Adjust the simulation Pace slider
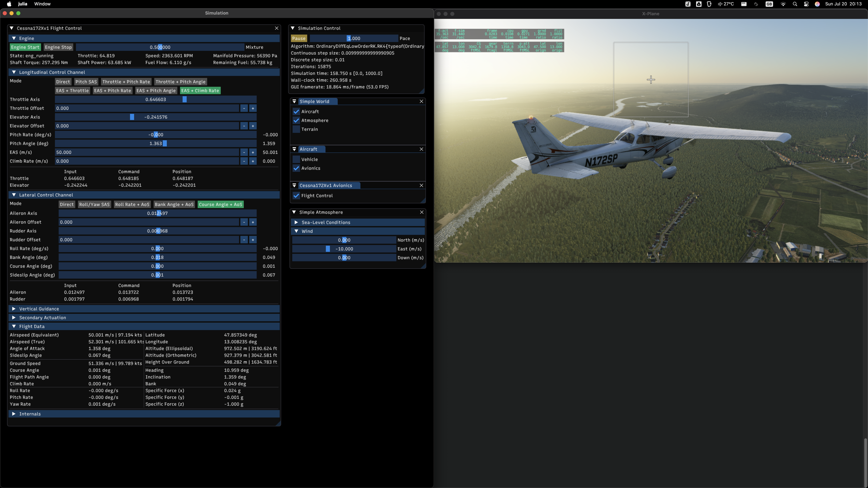The image size is (868, 488). [354, 38]
